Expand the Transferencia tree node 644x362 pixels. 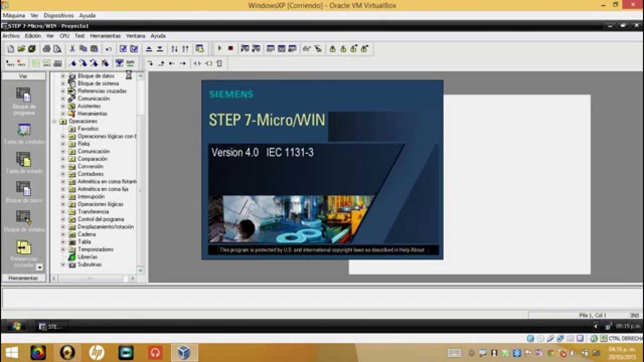63,212
